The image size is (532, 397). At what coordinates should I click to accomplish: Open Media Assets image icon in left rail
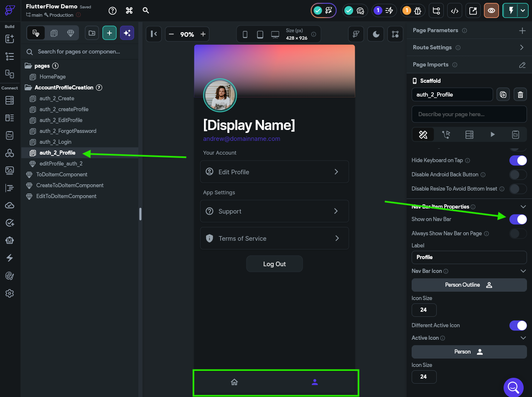point(10,171)
